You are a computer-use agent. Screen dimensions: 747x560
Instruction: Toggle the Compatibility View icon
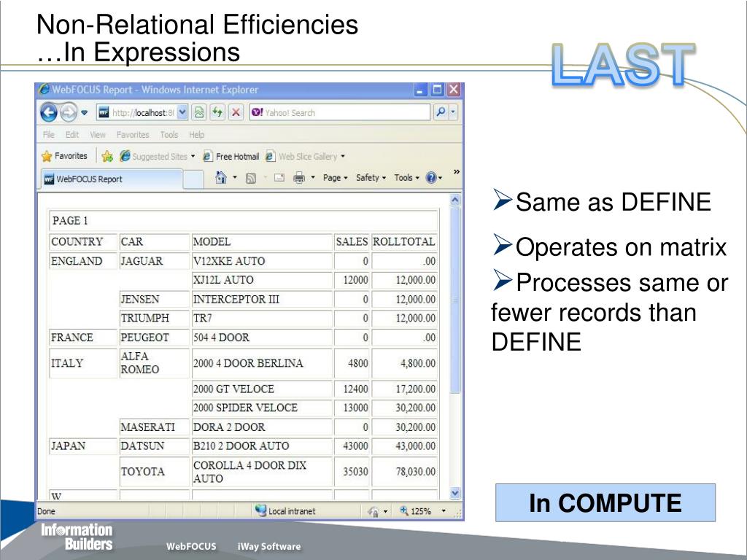(x=200, y=113)
